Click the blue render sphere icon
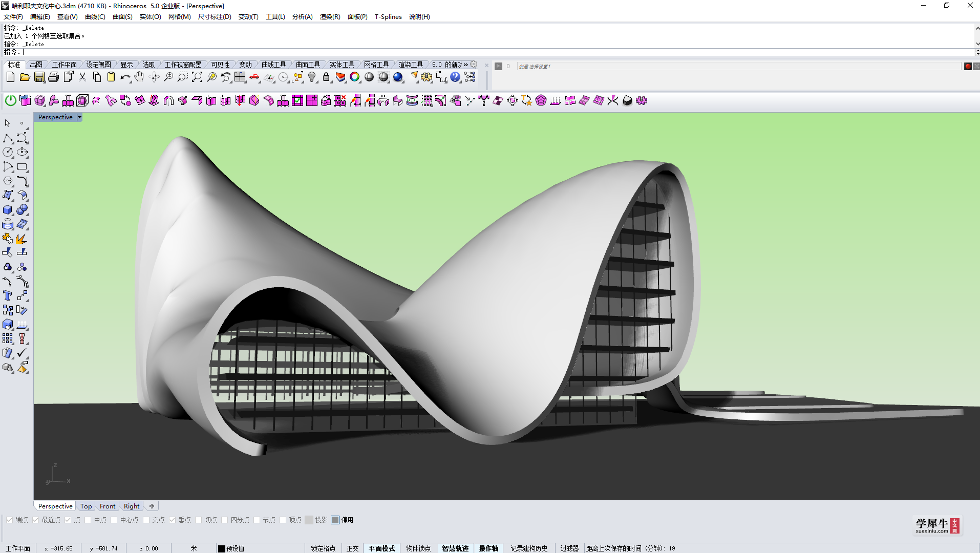Viewport: 980px width, 553px height. click(398, 77)
